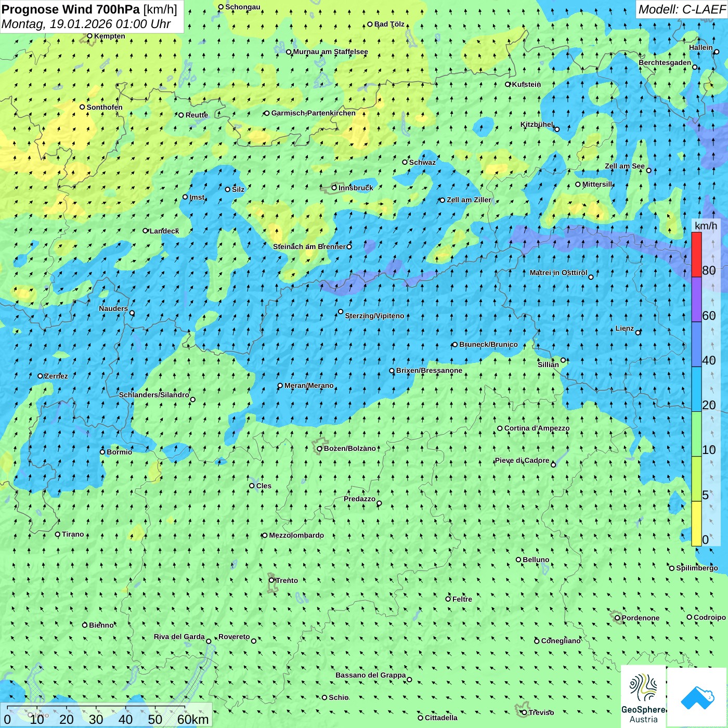This screenshot has height=728, width=728.
Task: Click the Meran/Merano label
Action: tap(309, 385)
